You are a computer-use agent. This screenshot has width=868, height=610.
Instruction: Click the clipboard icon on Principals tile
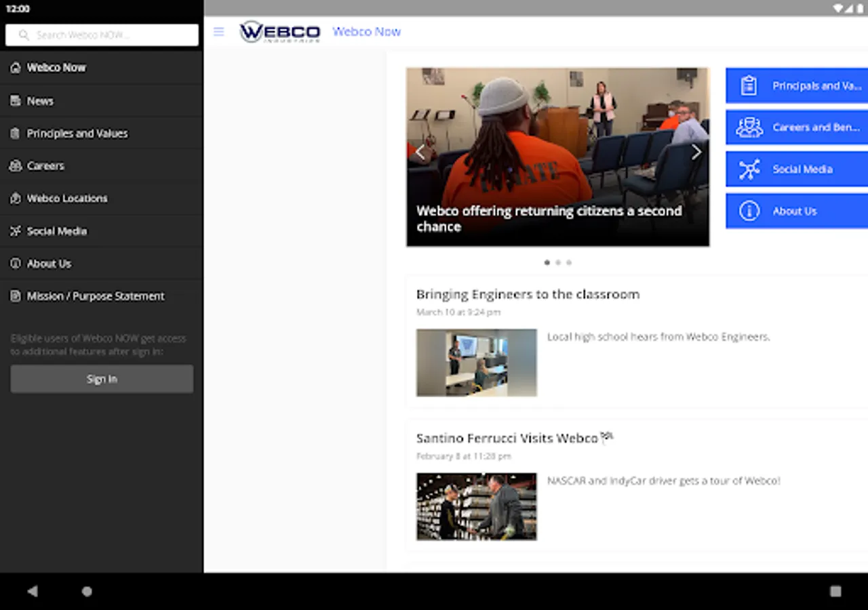pos(749,86)
